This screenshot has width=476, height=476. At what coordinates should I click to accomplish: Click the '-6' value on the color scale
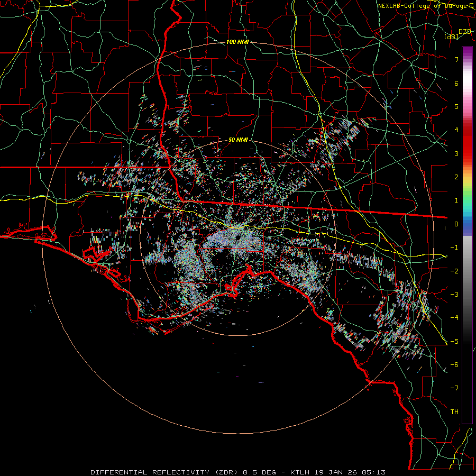pos(454,365)
